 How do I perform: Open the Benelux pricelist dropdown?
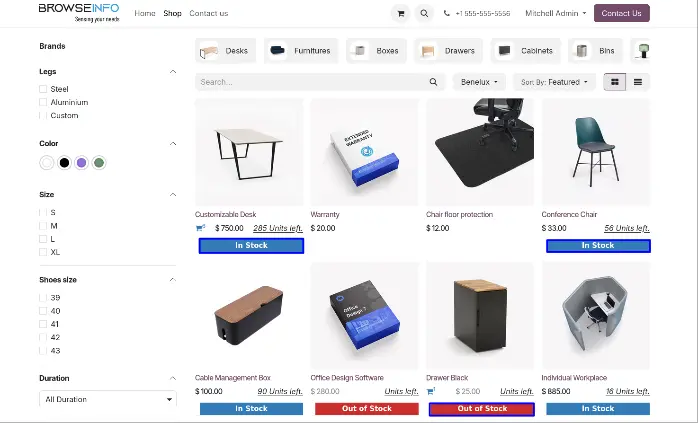pyautogui.click(x=479, y=82)
